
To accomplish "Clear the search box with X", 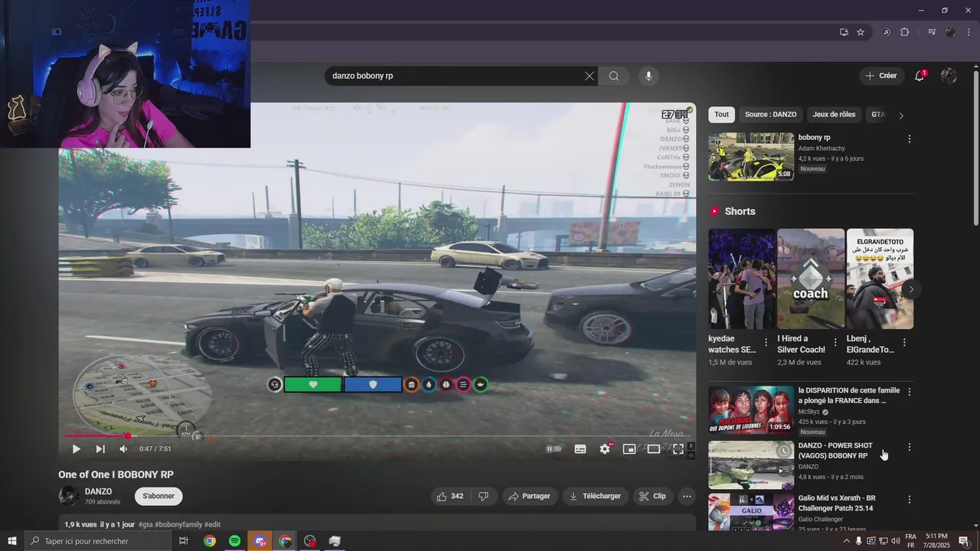I will pos(589,76).
